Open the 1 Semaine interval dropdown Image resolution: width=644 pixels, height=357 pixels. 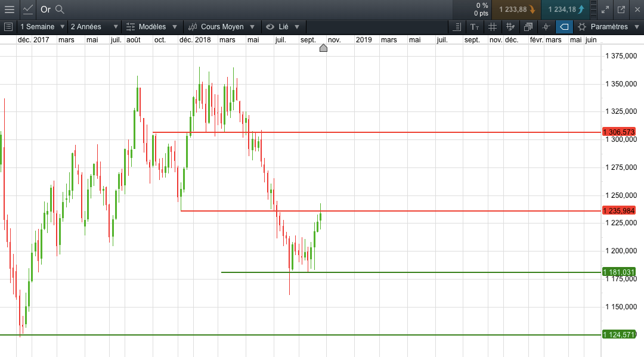pyautogui.click(x=42, y=27)
